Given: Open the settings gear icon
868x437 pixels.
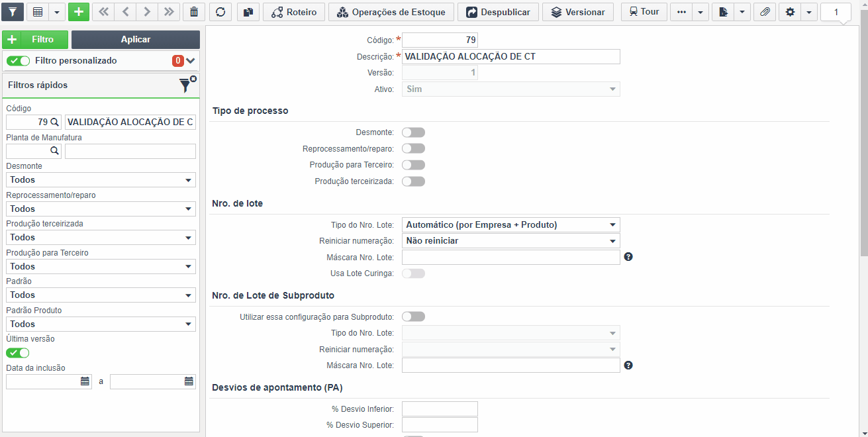Looking at the screenshot, I should point(790,12).
